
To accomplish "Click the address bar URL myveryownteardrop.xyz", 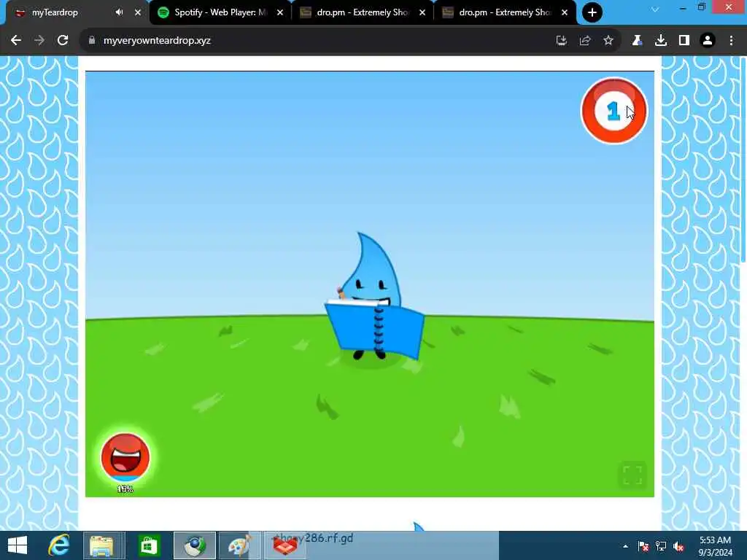I will click(x=158, y=41).
